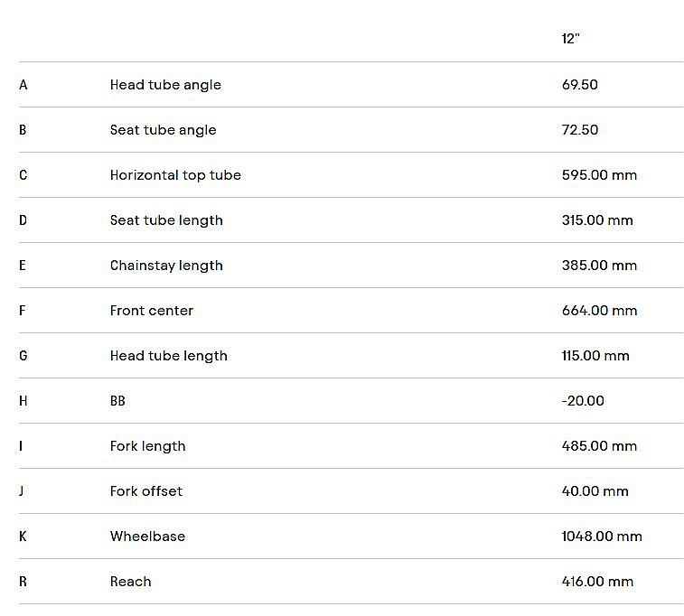Select the Reach row label

131,582
